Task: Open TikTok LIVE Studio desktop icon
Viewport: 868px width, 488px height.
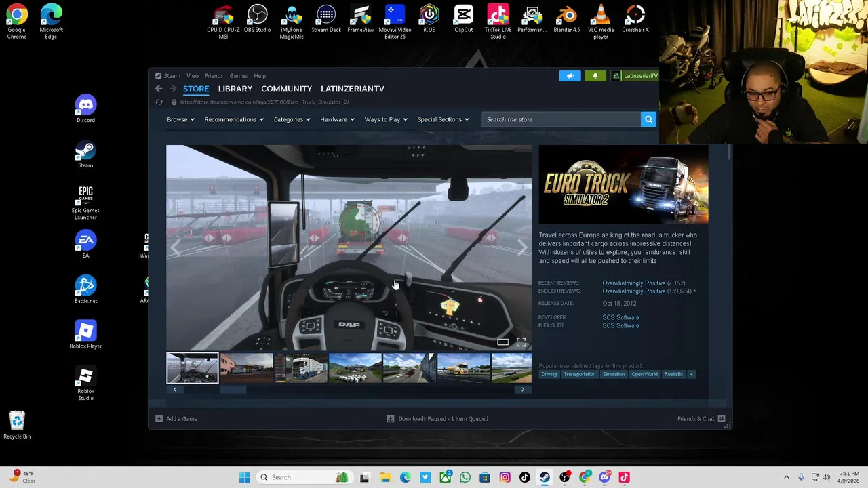Action: (498, 22)
